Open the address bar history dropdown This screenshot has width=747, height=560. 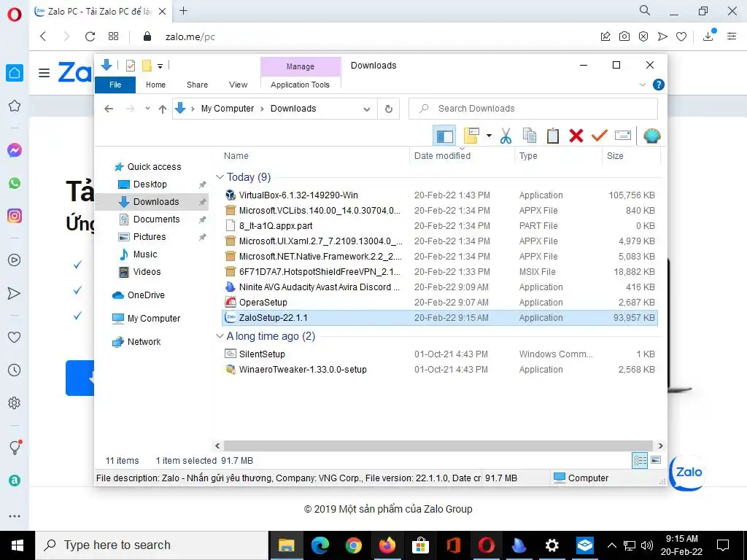click(x=367, y=109)
